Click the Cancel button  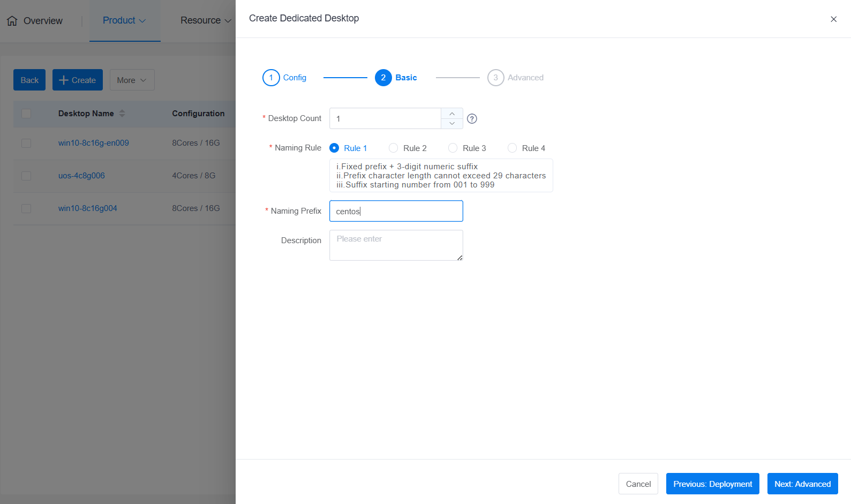638,484
